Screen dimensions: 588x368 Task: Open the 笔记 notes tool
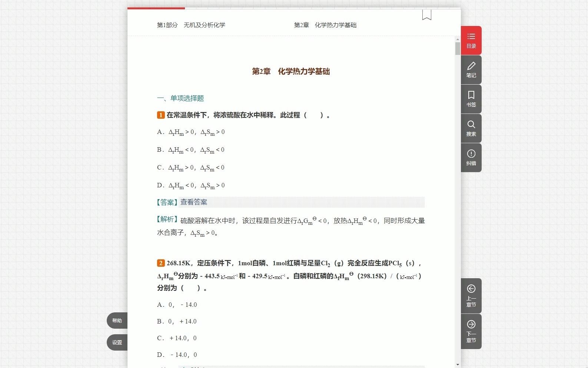point(471,70)
